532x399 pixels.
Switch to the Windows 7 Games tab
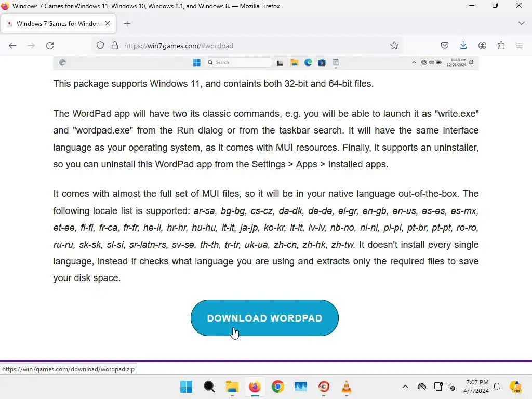58,23
